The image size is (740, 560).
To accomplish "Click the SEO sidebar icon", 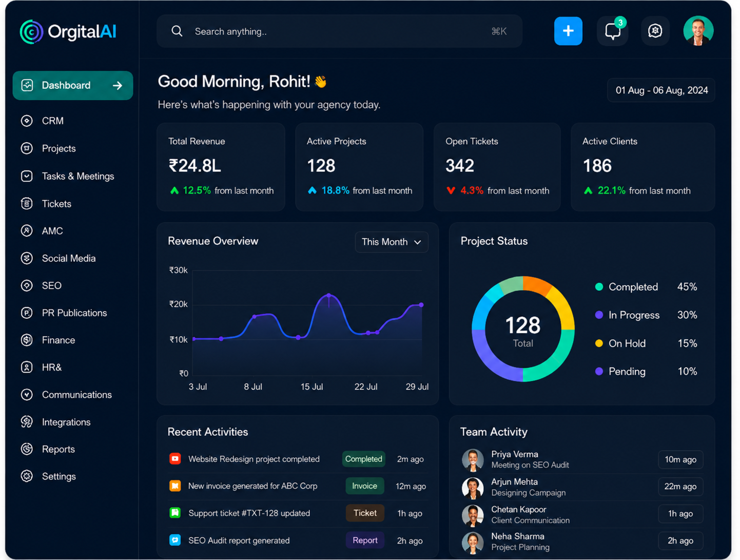I will 27,285.
